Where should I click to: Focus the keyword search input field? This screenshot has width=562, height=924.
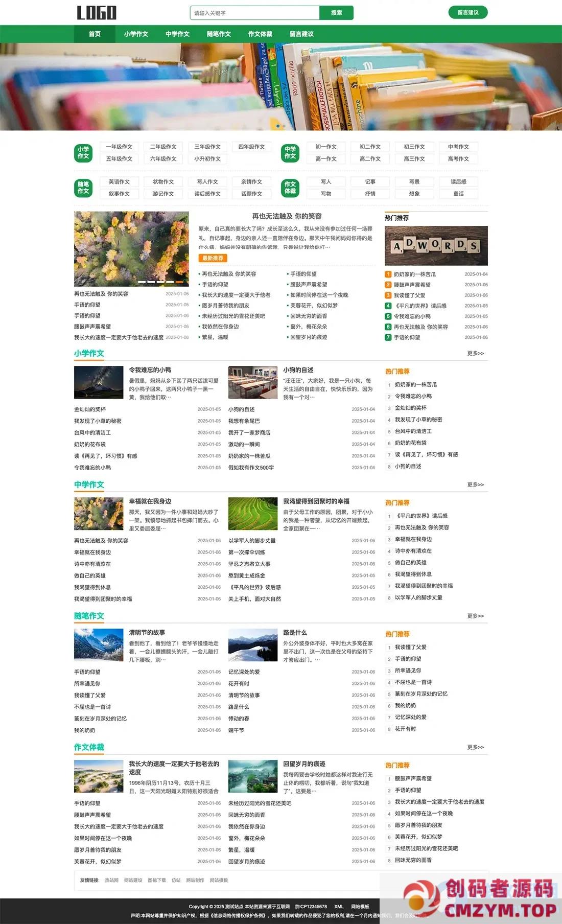point(254,13)
